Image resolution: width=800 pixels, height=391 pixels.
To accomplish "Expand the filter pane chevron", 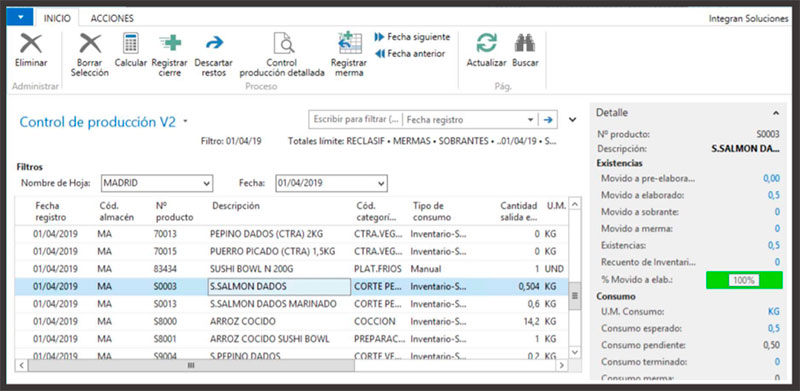I will [x=573, y=119].
